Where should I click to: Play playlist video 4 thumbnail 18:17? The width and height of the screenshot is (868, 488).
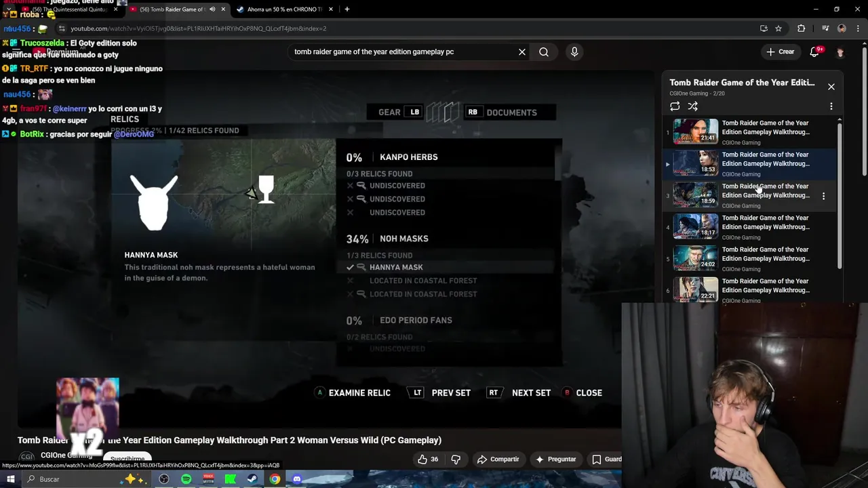point(695,226)
